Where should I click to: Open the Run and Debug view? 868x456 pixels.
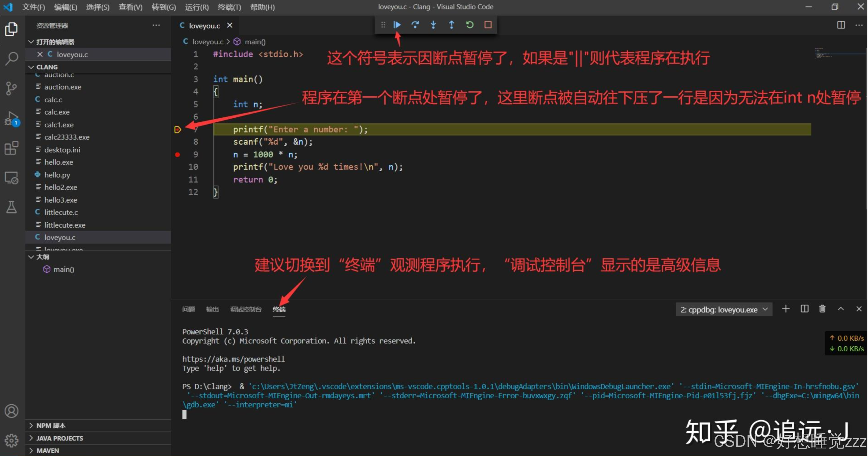(x=11, y=118)
